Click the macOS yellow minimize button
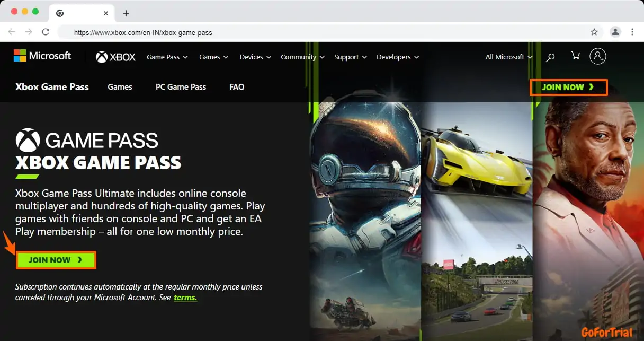644x341 pixels. click(24, 11)
